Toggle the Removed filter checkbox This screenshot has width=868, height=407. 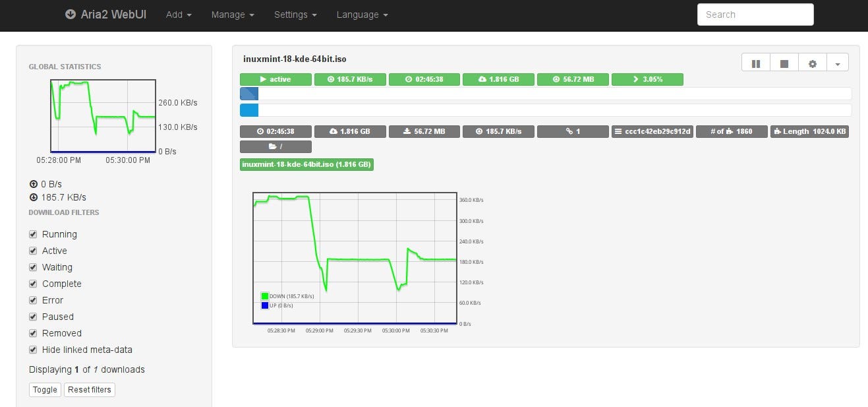33,333
